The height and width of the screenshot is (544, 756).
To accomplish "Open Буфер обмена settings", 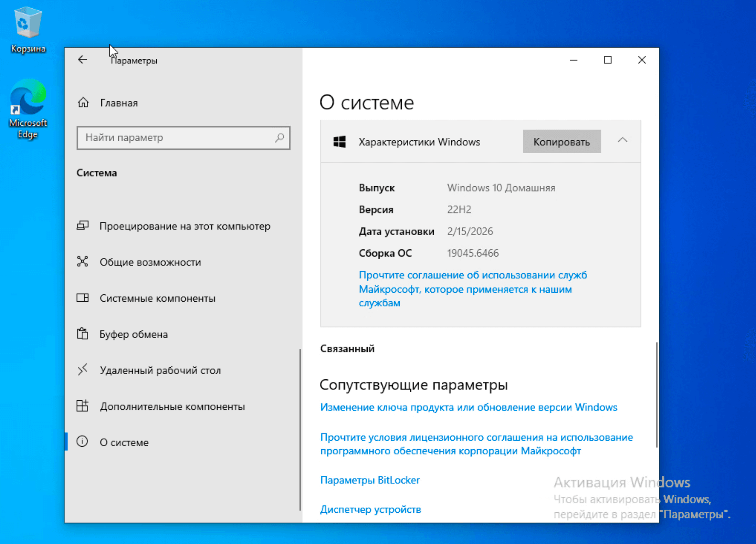I will (x=134, y=334).
